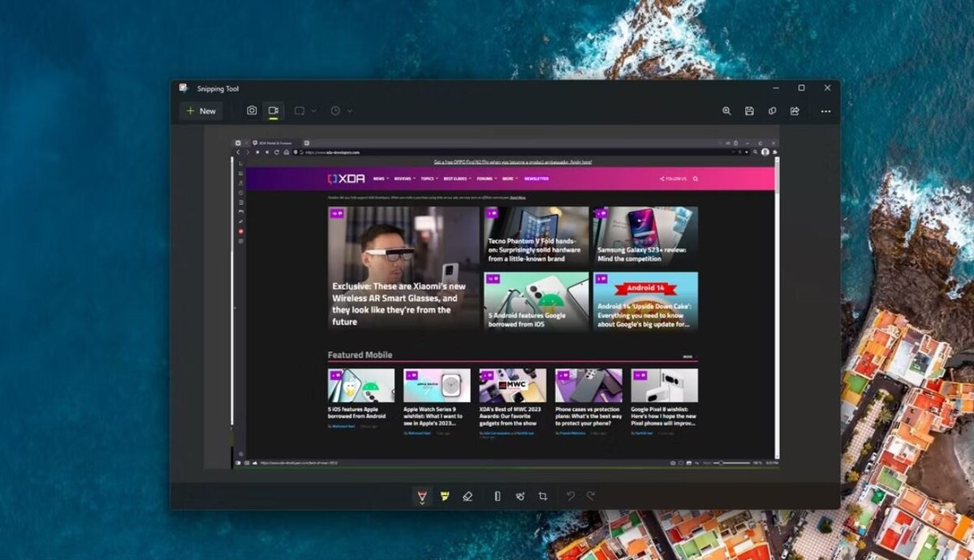Click the captured browser home icon

click(287, 152)
